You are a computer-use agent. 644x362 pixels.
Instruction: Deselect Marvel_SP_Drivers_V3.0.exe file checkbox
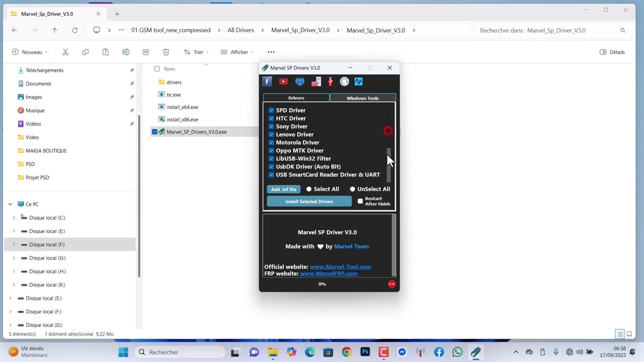tap(155, 132)
